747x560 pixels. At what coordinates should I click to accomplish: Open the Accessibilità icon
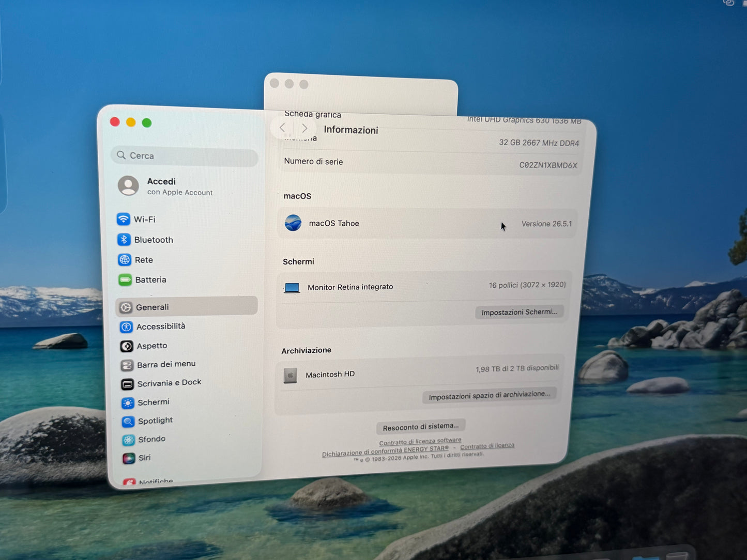tap(126, 327)
